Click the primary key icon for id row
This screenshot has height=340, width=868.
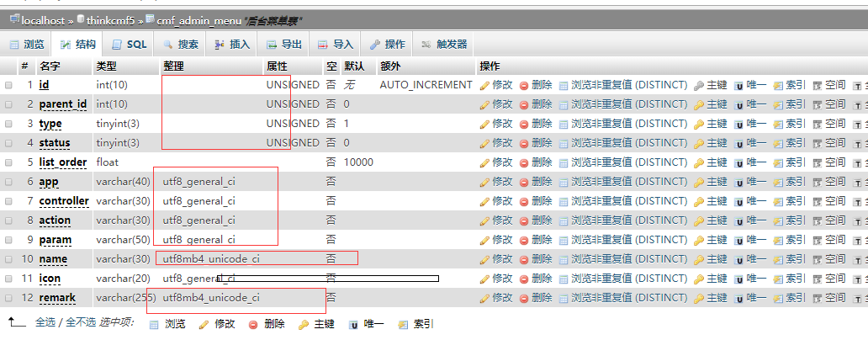tap(699, 85)
